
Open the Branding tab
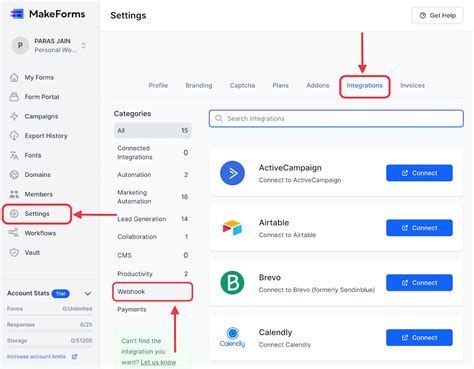[x=199, y=86]
